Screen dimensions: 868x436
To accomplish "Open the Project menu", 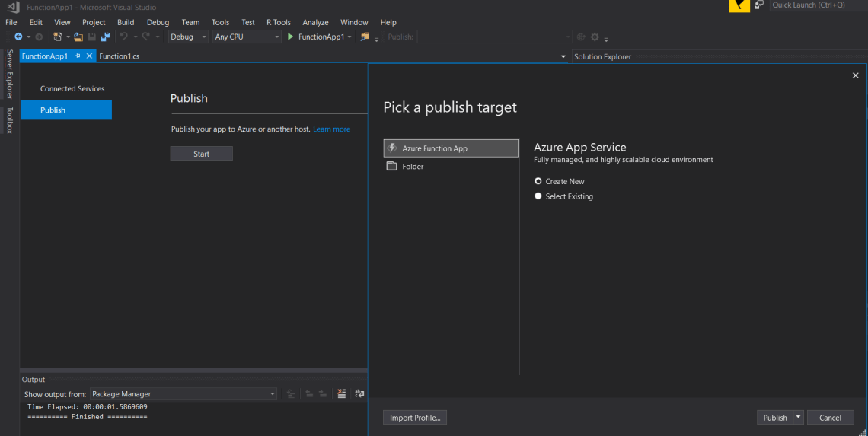I will tap(94, 22).
